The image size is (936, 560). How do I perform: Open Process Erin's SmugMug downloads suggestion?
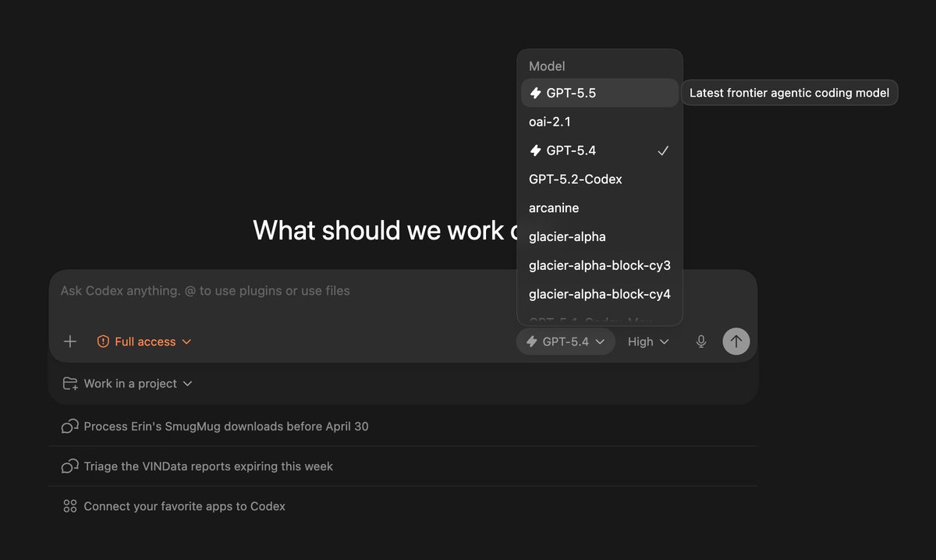402,427
